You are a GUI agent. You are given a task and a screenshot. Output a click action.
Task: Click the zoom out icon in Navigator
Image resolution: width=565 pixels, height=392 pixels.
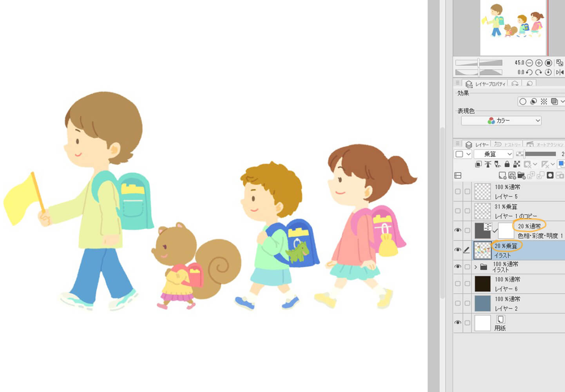[x=529, y=63]
